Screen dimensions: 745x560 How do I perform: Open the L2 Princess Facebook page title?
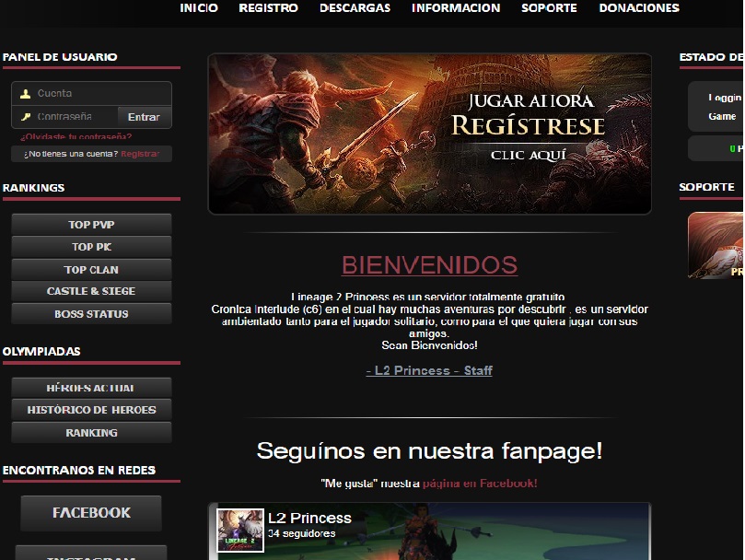coord(309,518)
